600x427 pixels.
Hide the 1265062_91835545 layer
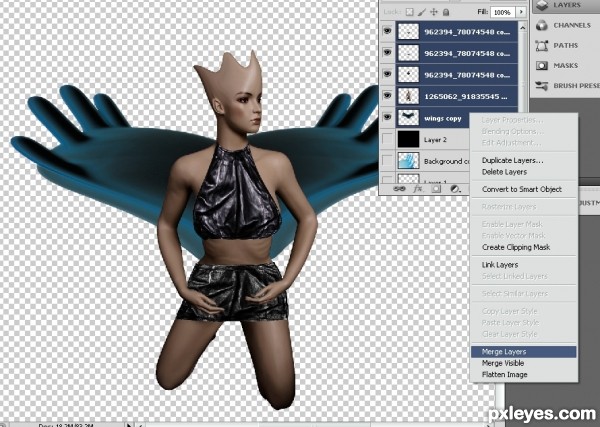(x=387, y=95)
